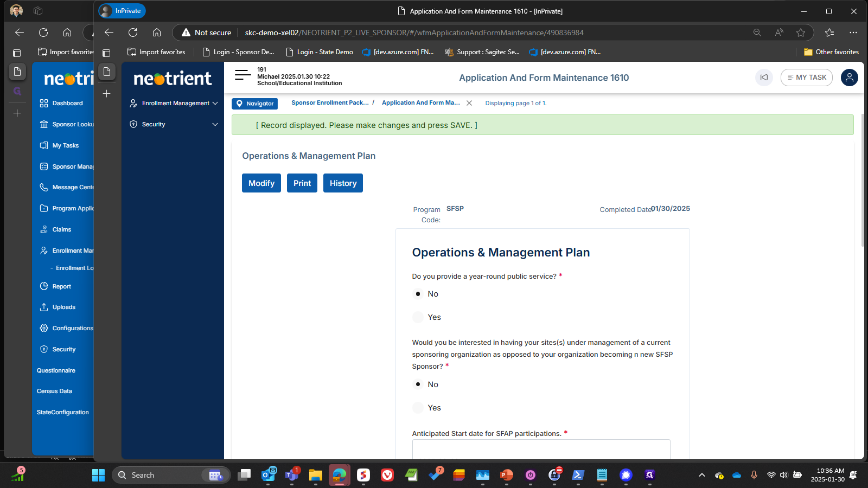Expand the Security menu section

pyautogui.click(x=174, y=124)
